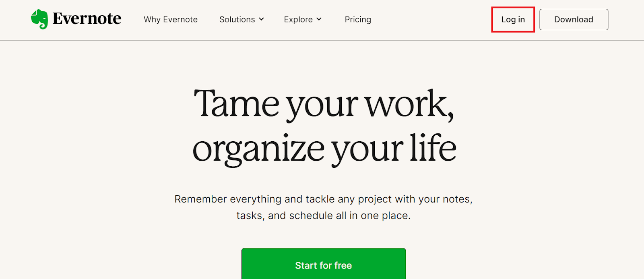The width and height of the screenshot is (644, 279).
Task: Click the word 'life' in the headline
Action: pyautogui.click(x=433, y=147)
